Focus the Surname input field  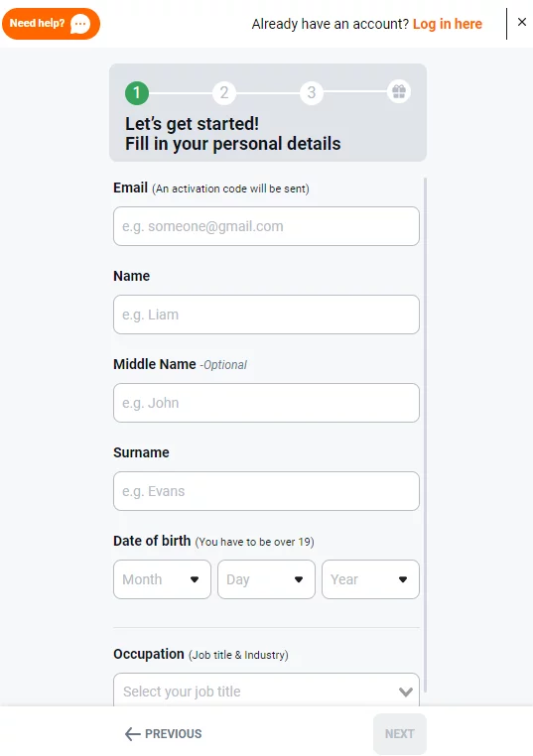coord(266,491)
